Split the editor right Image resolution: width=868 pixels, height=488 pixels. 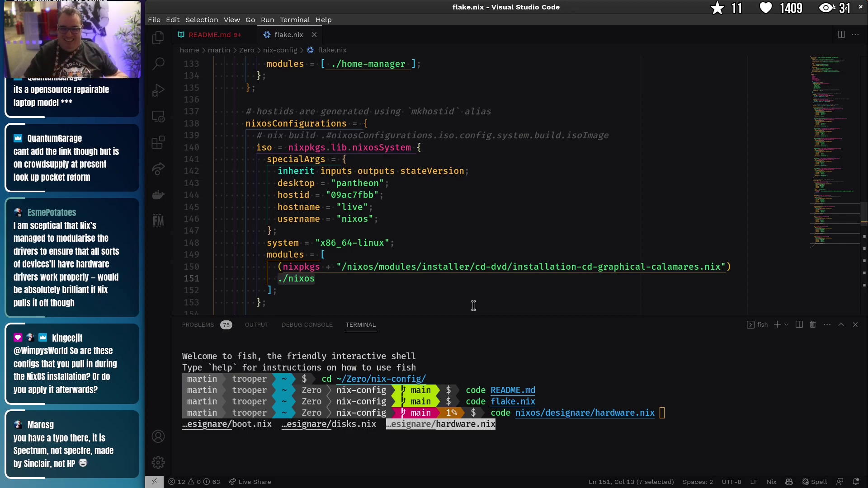[841, 34]
